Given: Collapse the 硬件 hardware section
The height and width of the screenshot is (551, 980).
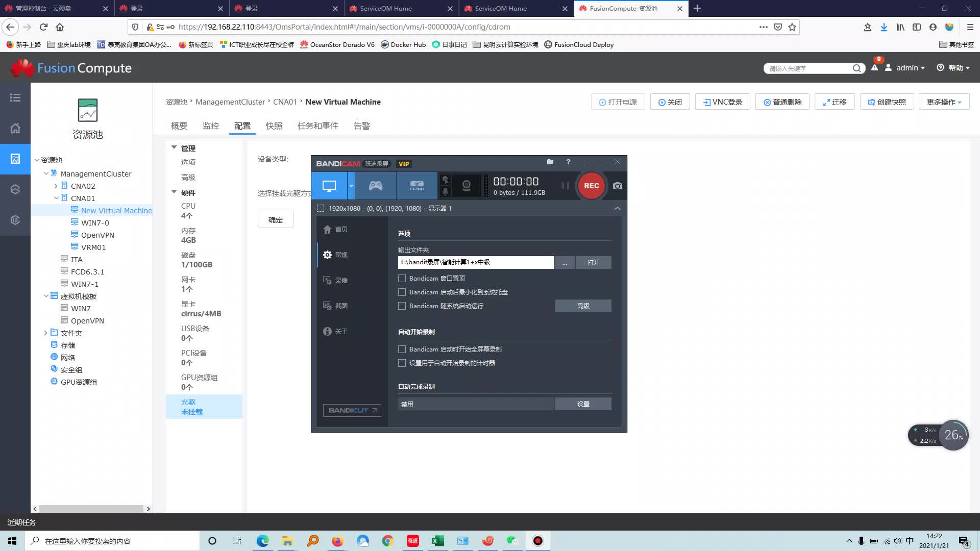Looking at the screenshot, I should [174, 192].
